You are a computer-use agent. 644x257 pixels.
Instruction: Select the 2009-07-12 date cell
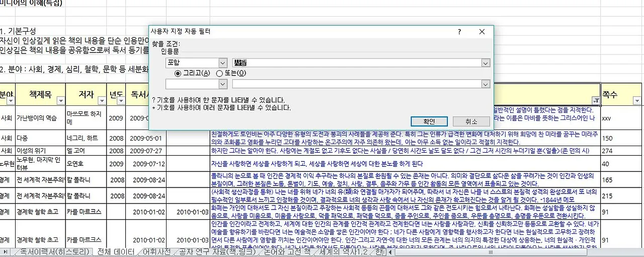pyautogui.click(x=146, y=164)
